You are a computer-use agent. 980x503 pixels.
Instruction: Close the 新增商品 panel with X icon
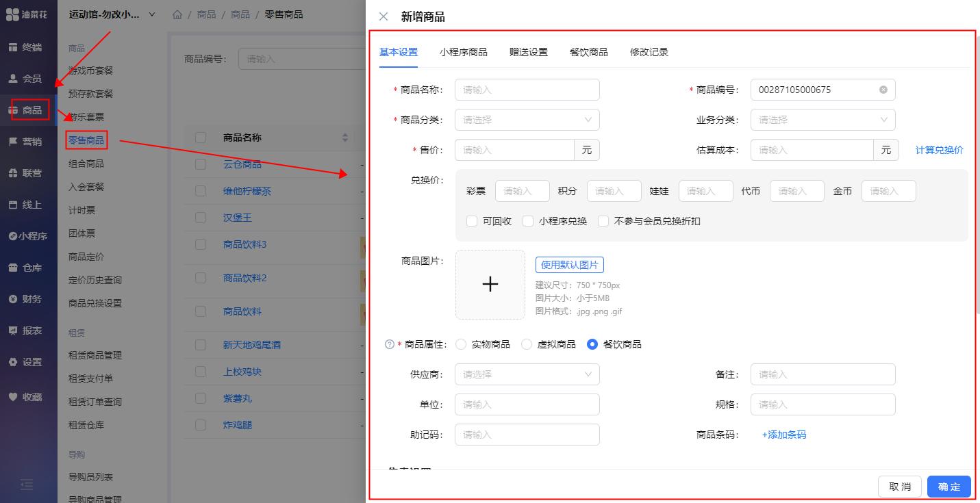coord(384,16)
